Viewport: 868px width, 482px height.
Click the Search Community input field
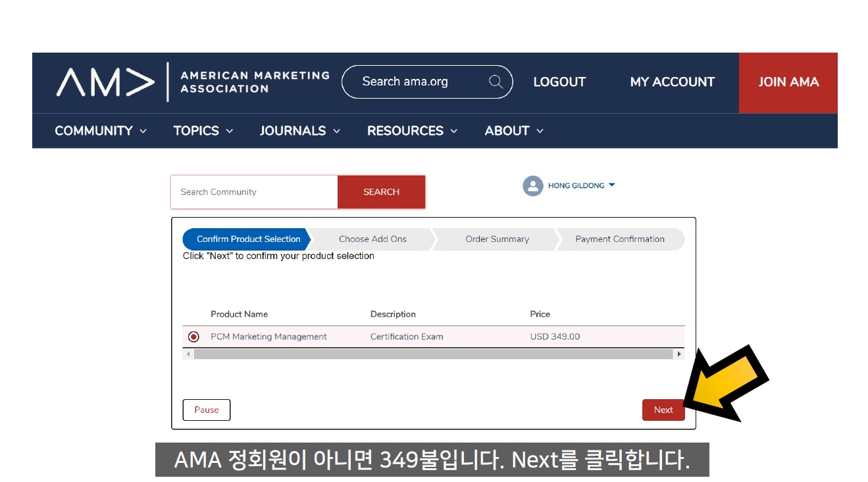point(255,192)
